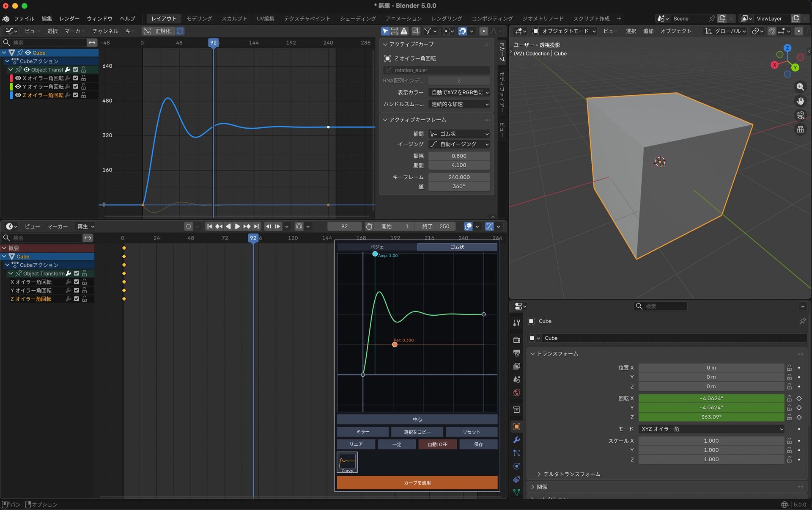812x510 pixels.
Task: Open the アニメーション workspace tab
Action: pyautogui.click(x=403, y=19)
